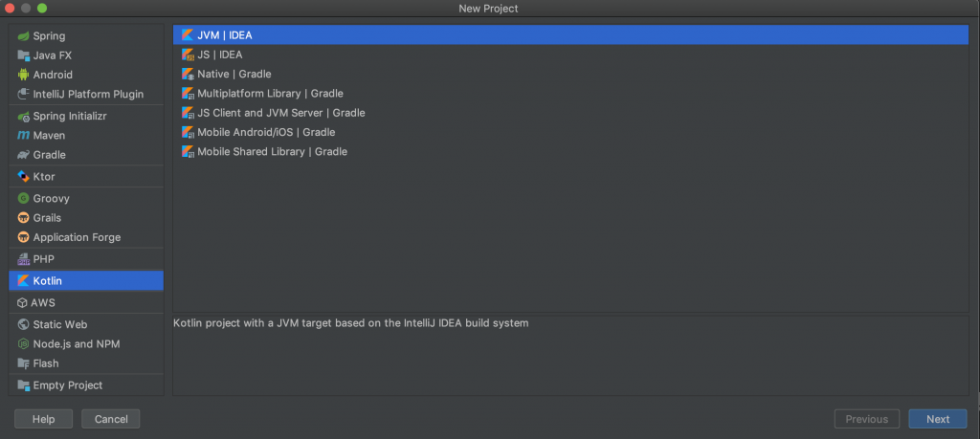Click the Groovy green circle icon

click(24, 199)
